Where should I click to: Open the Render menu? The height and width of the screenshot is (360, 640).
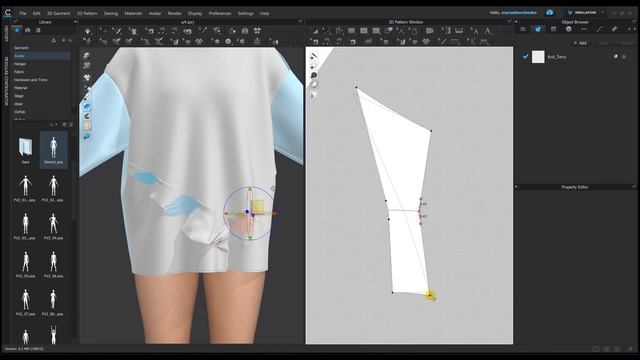coord(174,13)
